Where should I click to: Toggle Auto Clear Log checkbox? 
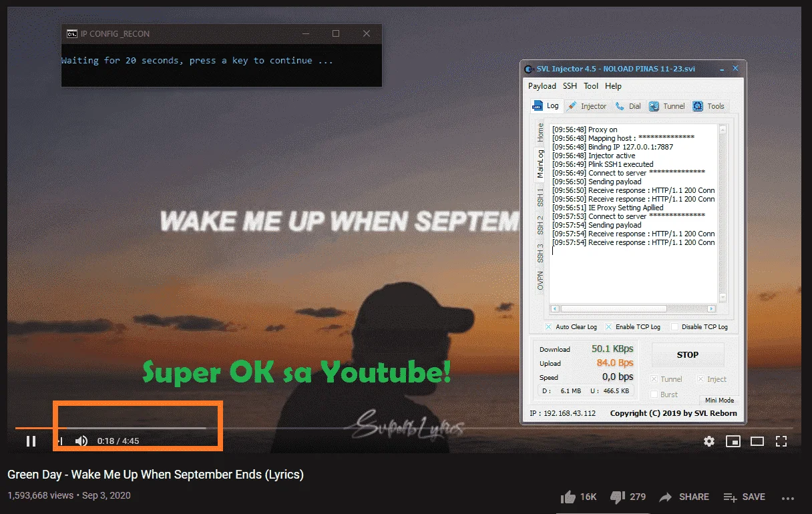pyautogui.click(x=549, y=326)
